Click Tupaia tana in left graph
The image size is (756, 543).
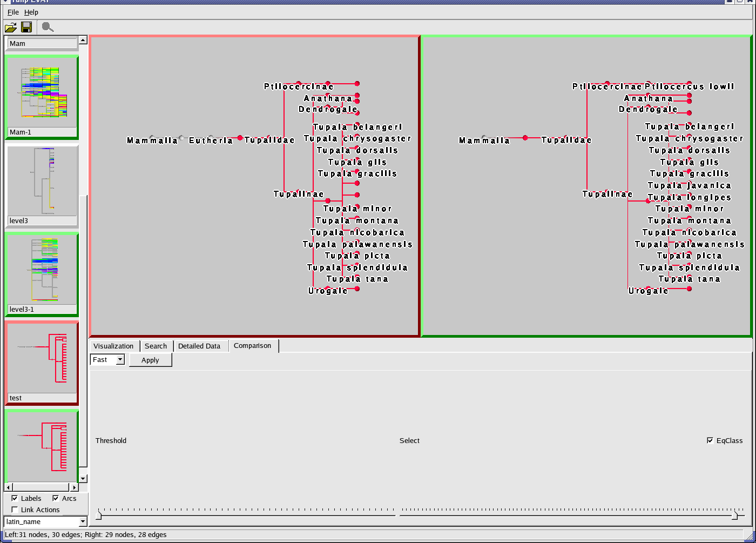(x=357, y=279)
